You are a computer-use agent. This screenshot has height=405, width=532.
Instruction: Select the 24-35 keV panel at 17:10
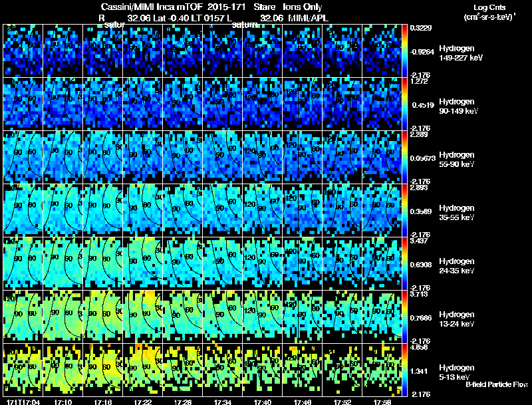point(63,263)
